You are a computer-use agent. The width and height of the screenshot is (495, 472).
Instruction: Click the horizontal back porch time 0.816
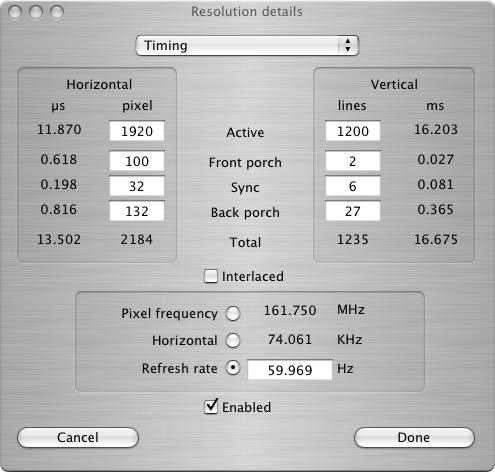(59, 209)
